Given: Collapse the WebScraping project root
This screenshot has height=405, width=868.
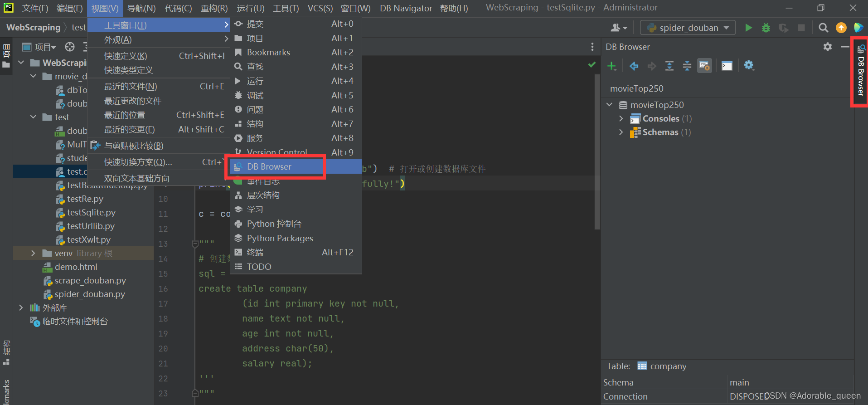Looking at the screenshot, I should pos(21,63).
